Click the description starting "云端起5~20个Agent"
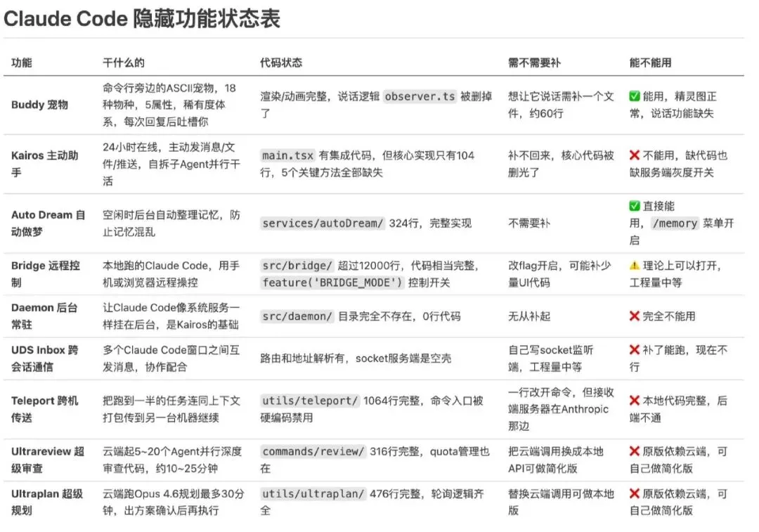This screenshot has width=759, height=532. coord(172,460)
